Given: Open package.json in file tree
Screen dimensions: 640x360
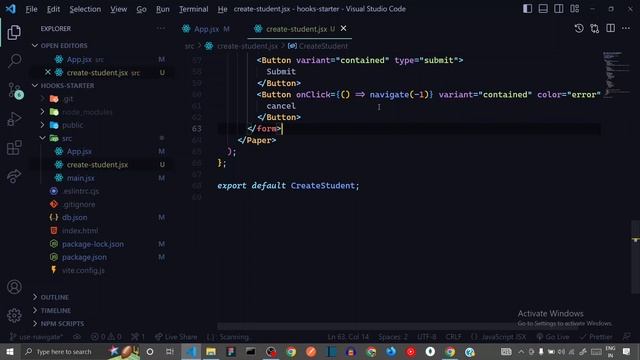Looking at the screenshot, I should 84,257.
